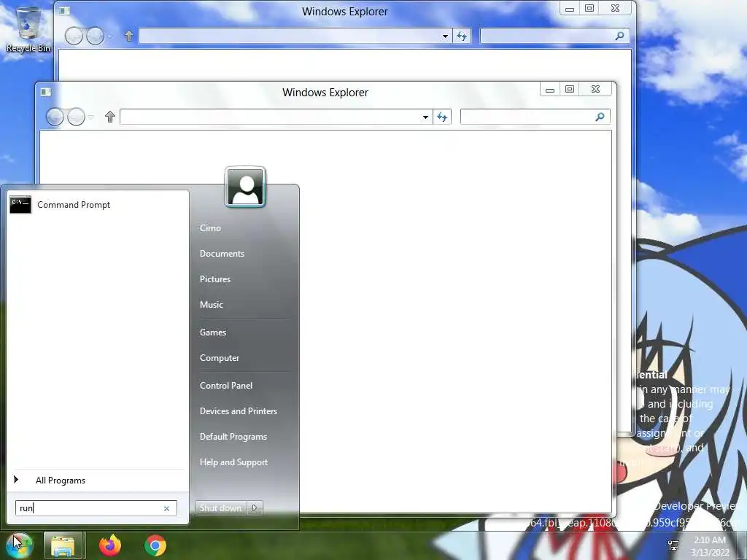Click the Start orb on taskbar
747x560 pixels.
pos(19,545)
